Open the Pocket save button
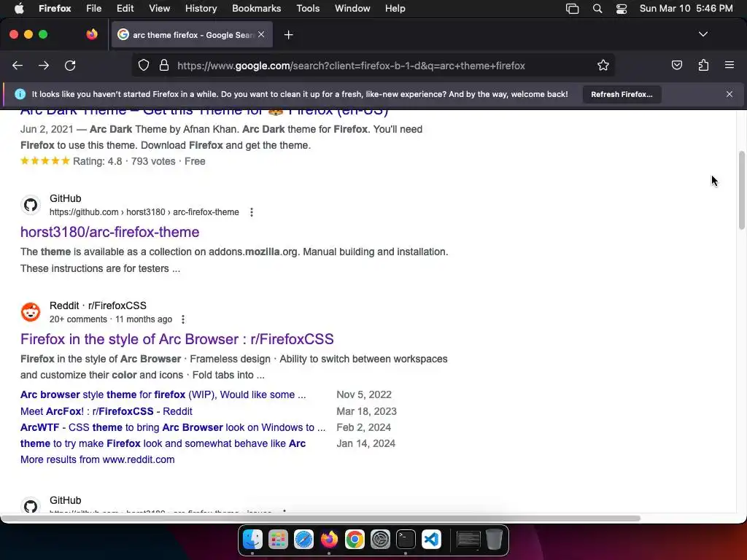The width and height of the screenshot is (747, 560). click(676, 65)
